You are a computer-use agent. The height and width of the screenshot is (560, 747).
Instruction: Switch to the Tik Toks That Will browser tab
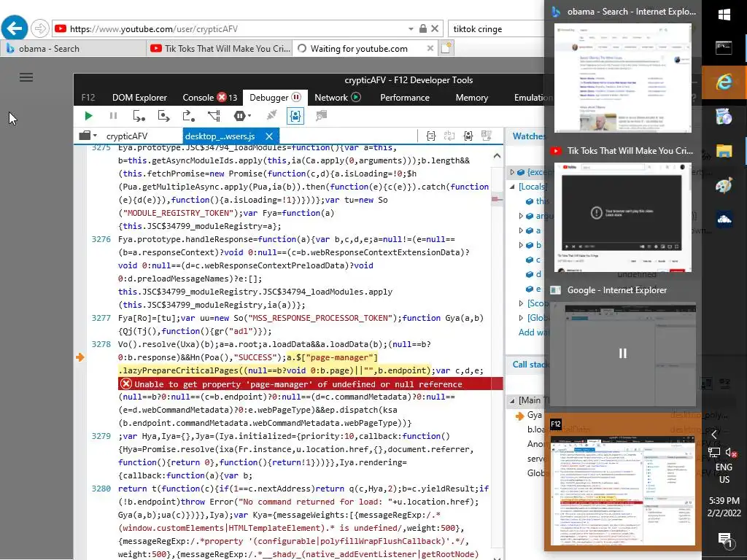coord(219,49)
